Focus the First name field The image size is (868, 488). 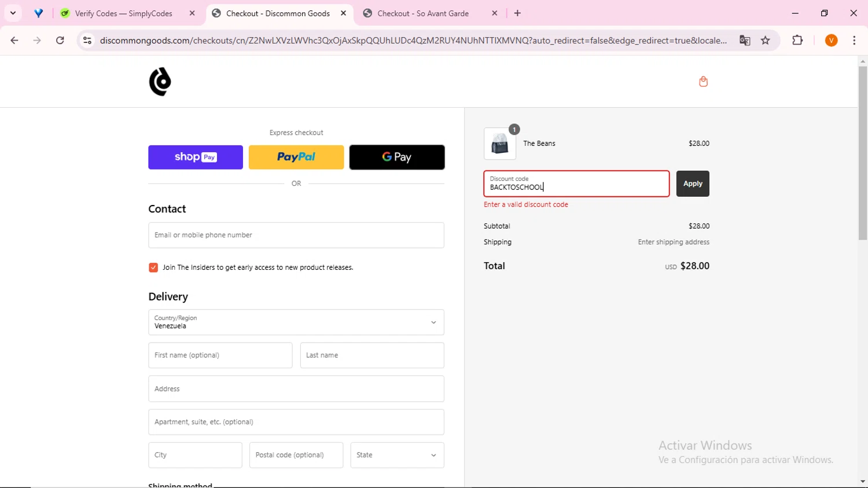click(220, 355)
